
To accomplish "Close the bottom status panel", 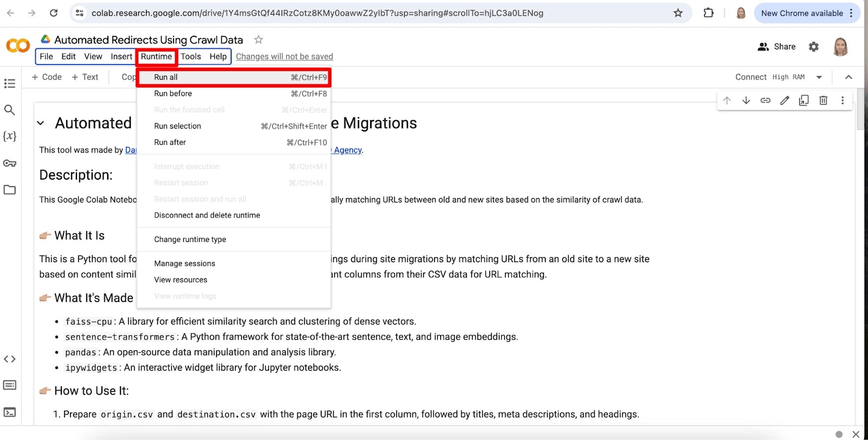I will click(x=856, y=434).
